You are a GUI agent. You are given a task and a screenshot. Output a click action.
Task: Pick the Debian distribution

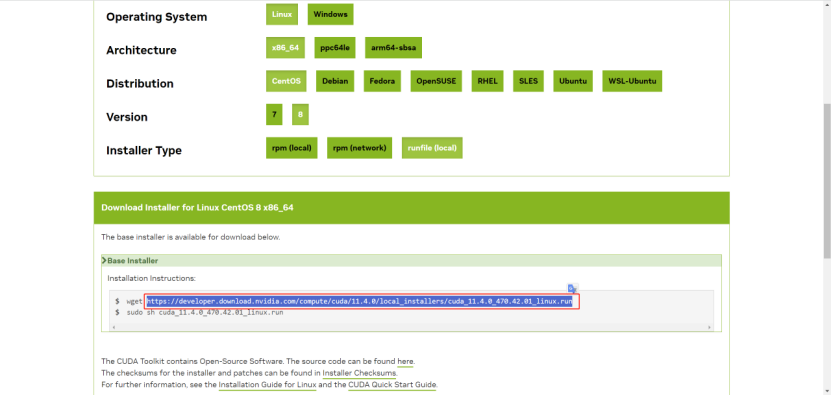point(335,81)
